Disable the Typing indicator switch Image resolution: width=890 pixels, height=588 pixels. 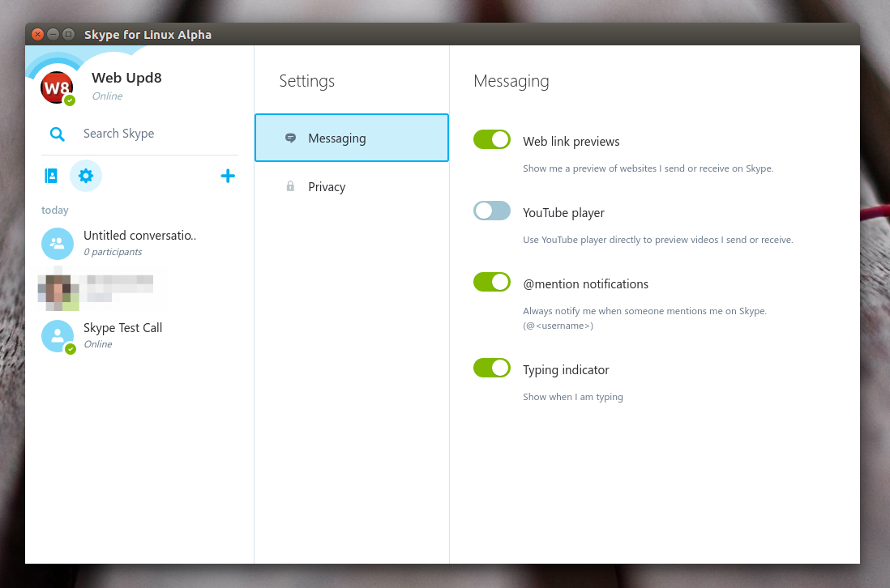(x=492, y=368)
